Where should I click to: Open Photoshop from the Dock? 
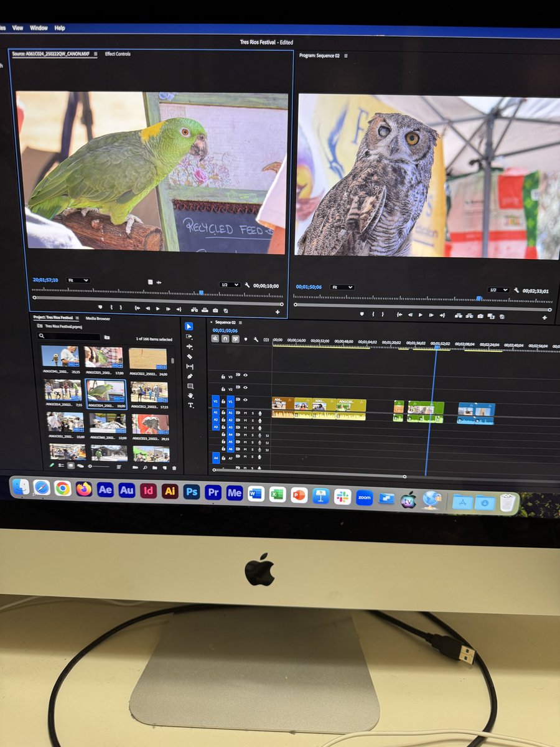tap(192, 491)
